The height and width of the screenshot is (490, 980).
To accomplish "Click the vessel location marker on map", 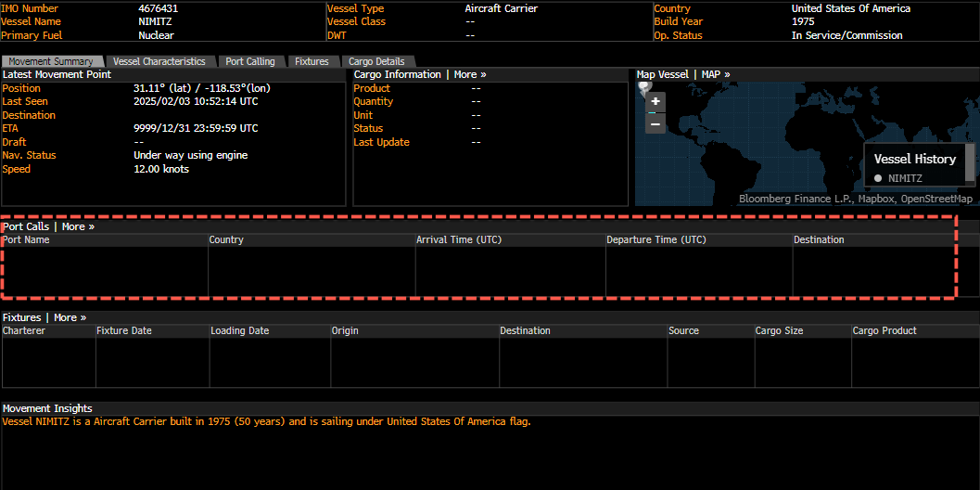I will (x=645, y=86).
